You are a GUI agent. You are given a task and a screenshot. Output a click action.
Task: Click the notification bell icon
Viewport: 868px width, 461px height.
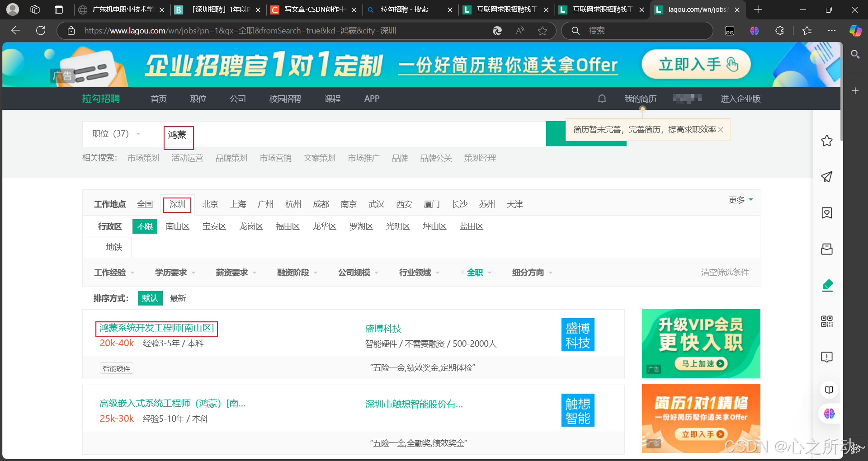pyautogui.click(x=602, y=99)
